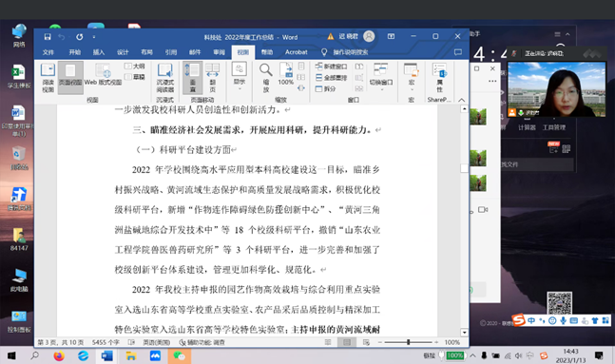Screen dimensions: 615x364
Task: Open the Zoom (缩放) magnifier dialog
Action: pos(265,78)
